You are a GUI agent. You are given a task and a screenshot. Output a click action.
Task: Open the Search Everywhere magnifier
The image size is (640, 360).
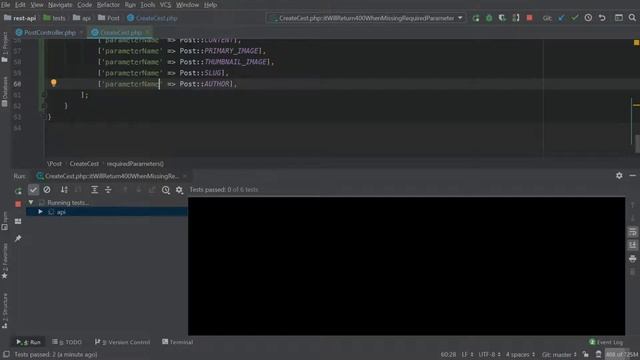point(632,18)
